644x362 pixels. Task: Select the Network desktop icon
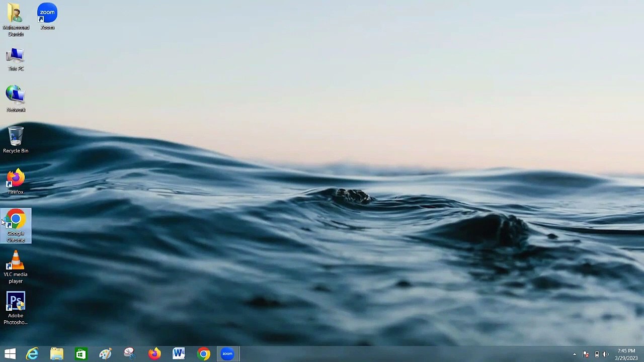click(16, 99)
